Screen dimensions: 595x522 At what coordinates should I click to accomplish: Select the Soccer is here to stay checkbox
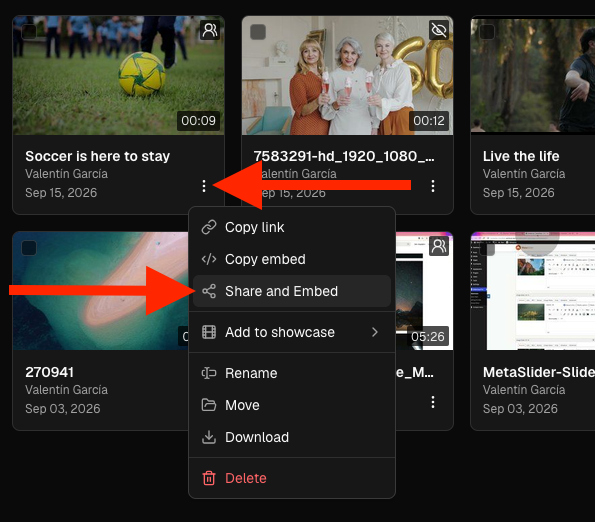[29, 32]
